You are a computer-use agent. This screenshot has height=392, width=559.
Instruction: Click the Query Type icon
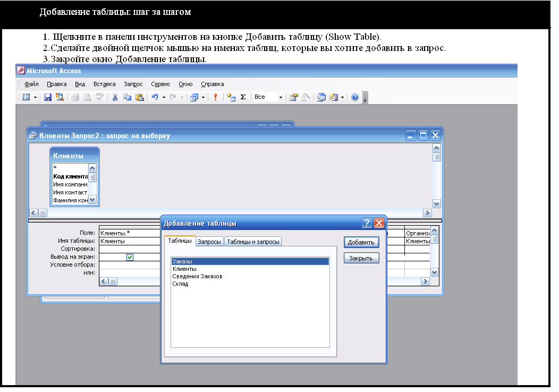[x=194, y=97]
